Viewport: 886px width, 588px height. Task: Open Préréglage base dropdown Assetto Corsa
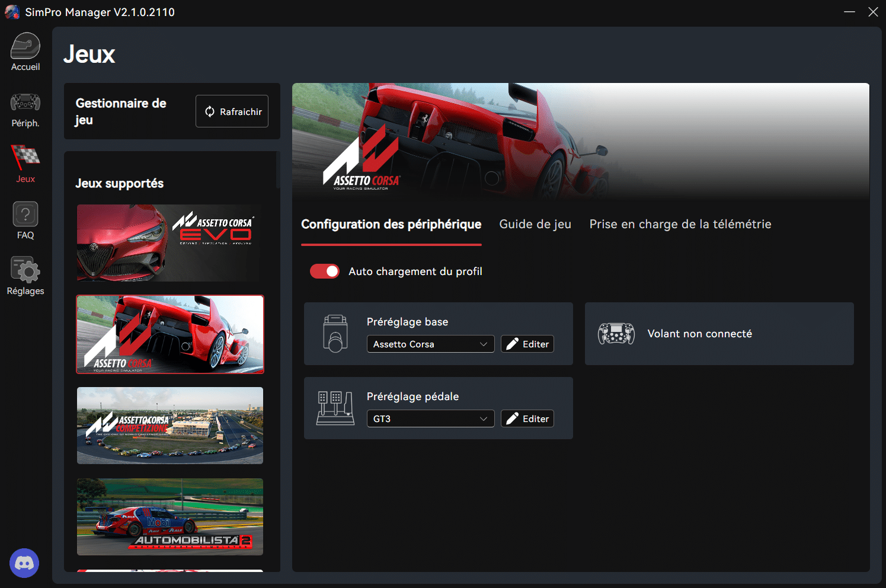point(431,344)
